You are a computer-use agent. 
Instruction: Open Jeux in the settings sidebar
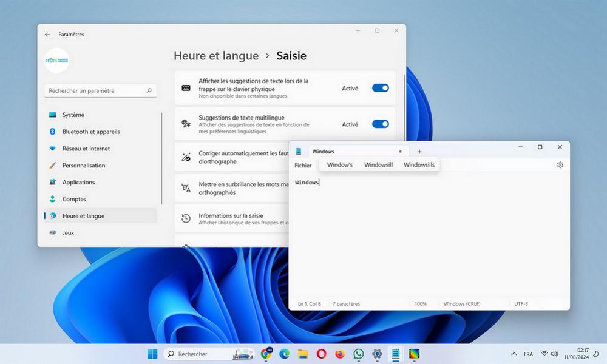[101, 232]
